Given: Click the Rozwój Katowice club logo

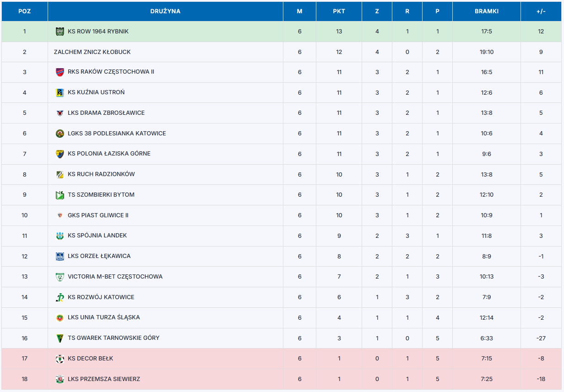Looking at the screenshot, I should pyautogui.click(x=60, y=297).
